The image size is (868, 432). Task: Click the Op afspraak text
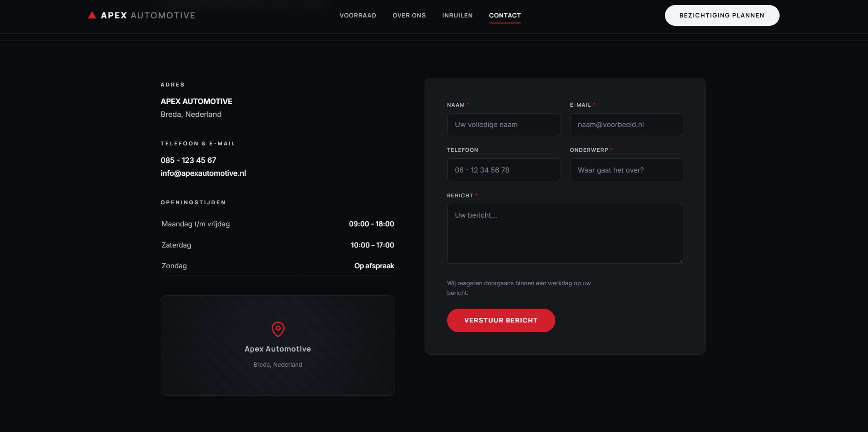click(374, 266)
